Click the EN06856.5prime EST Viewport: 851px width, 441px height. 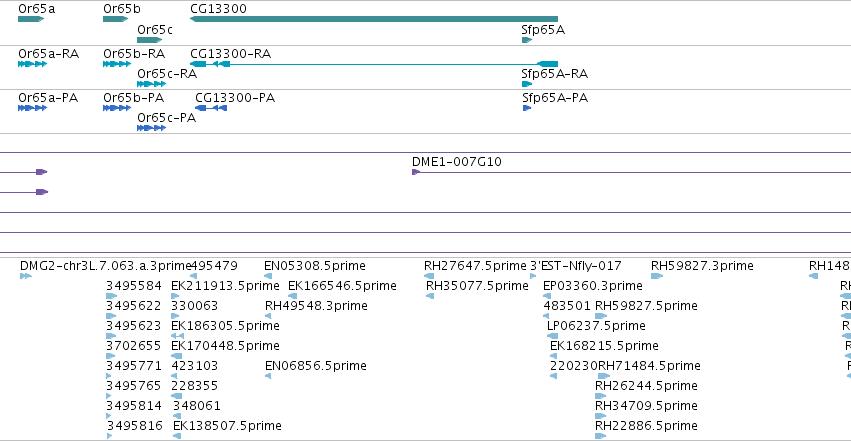[x=268, y=376]
